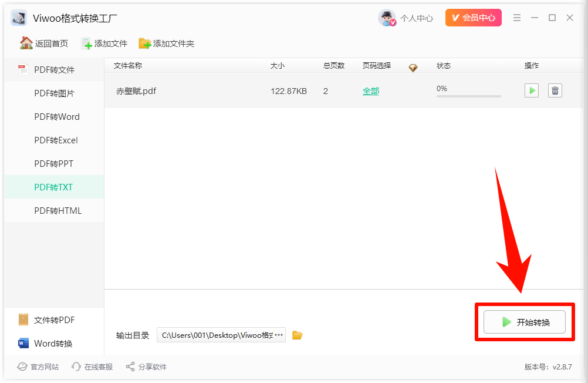Click the 文件名称 column header
This screenshot has height=383, width=588.
[x=128, y=66]
